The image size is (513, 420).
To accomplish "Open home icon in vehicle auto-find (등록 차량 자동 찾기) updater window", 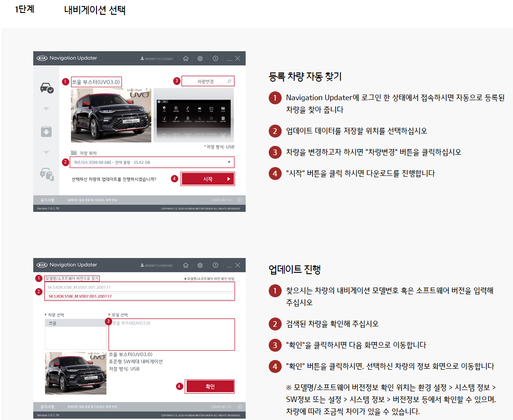I will click(186, 58).
